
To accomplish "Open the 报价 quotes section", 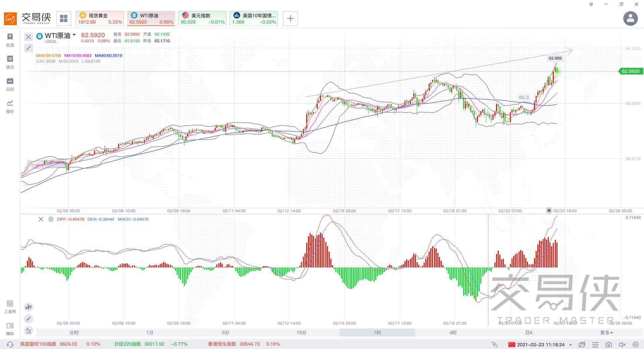I will pyautogui.click(x=10, y=106).
